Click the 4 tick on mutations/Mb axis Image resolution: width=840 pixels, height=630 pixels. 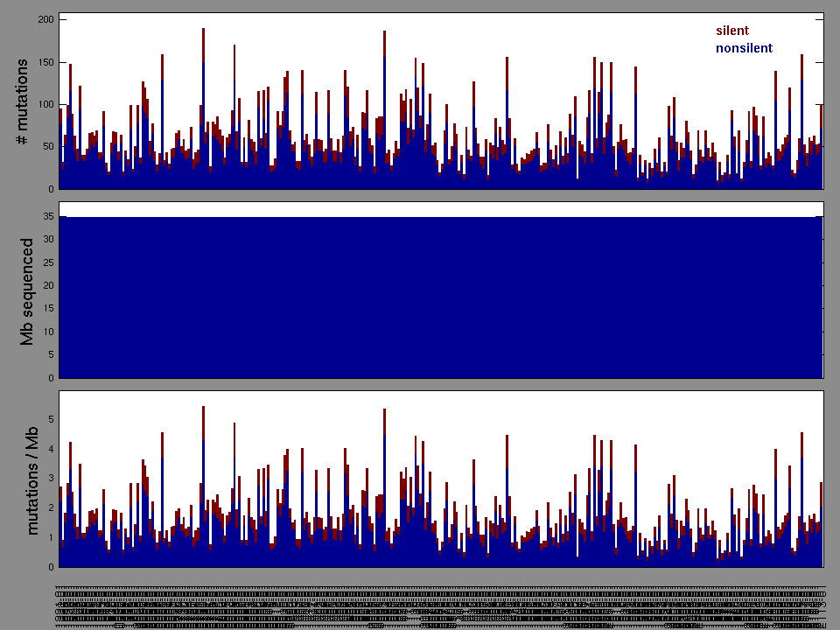50,450
